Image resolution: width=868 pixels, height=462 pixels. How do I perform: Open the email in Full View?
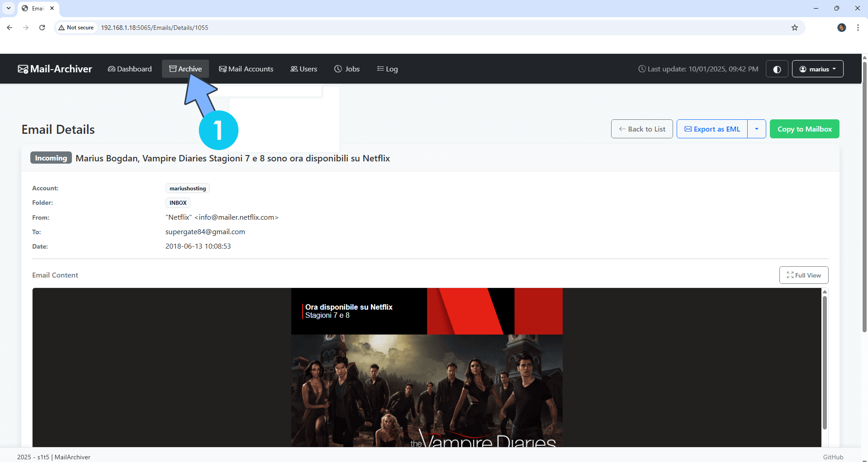pos(803,275)
